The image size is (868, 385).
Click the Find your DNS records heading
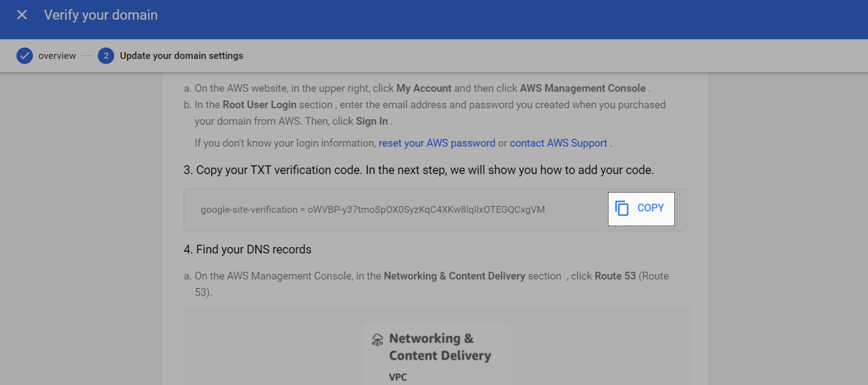(247, 249)
